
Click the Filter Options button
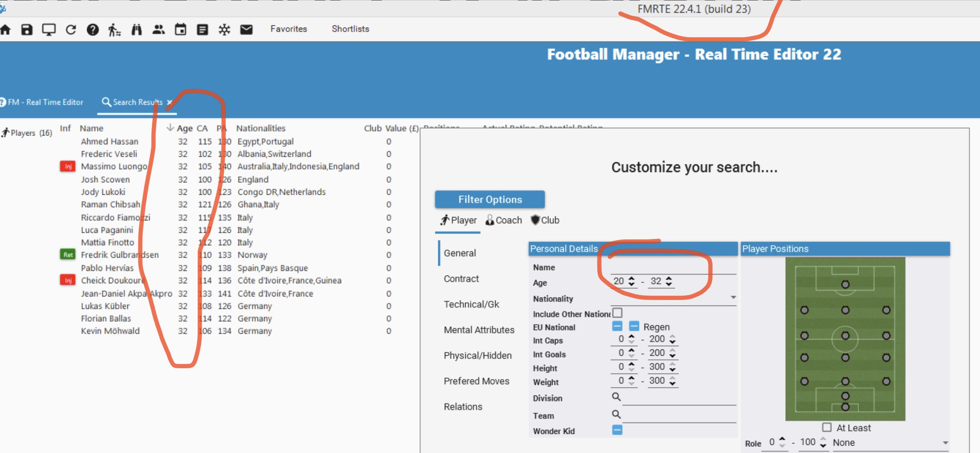coord(490,199)
